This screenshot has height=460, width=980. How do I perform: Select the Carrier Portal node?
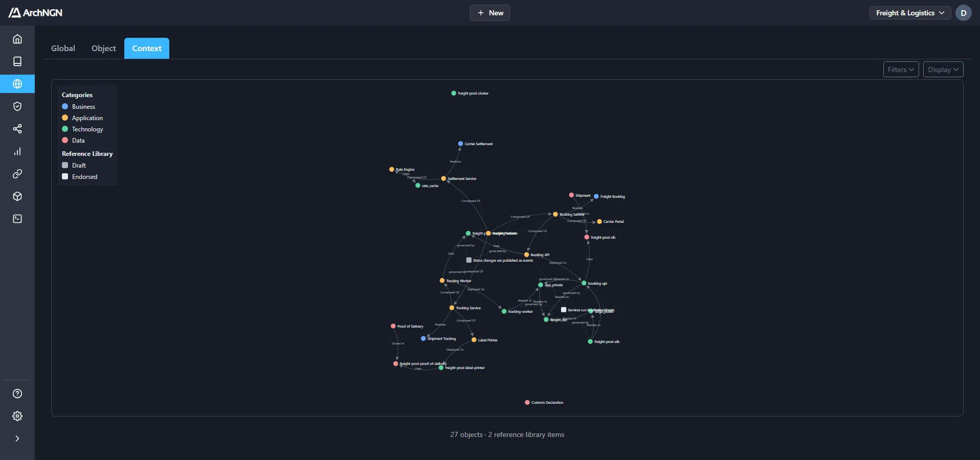coord(599,221)
